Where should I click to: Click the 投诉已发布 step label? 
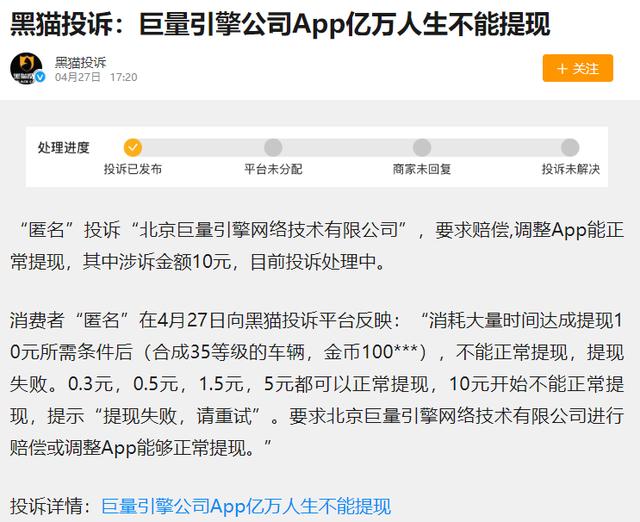coord(133,169)
